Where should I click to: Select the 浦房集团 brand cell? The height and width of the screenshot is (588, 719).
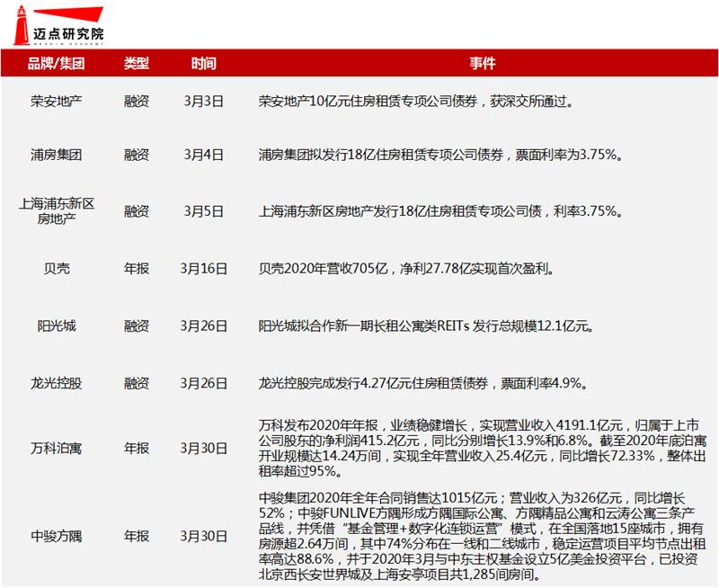pyautogui.click(x=57, y=155)
